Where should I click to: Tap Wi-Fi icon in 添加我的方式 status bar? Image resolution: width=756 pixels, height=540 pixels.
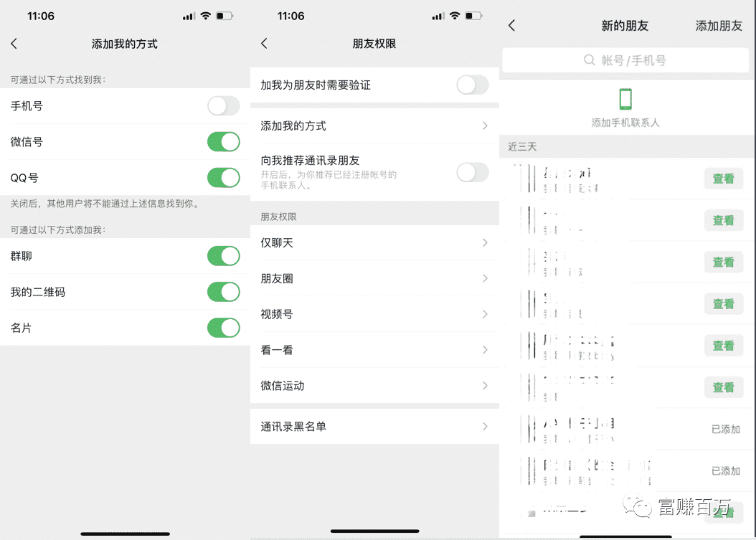tap(206, 16)
